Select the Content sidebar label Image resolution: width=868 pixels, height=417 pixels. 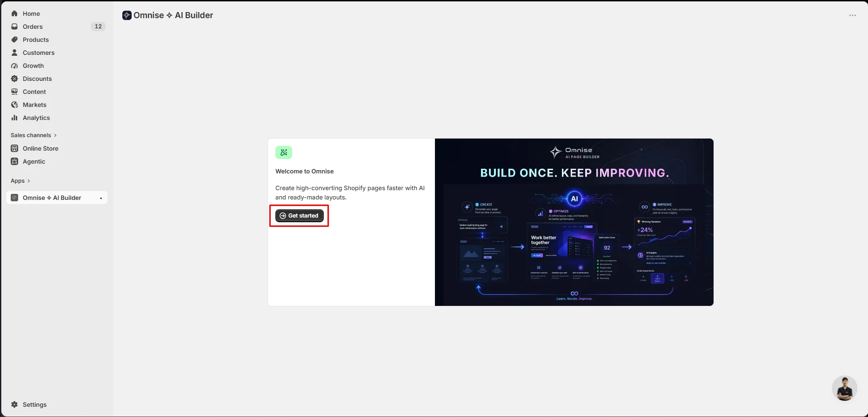click(34, 92)
